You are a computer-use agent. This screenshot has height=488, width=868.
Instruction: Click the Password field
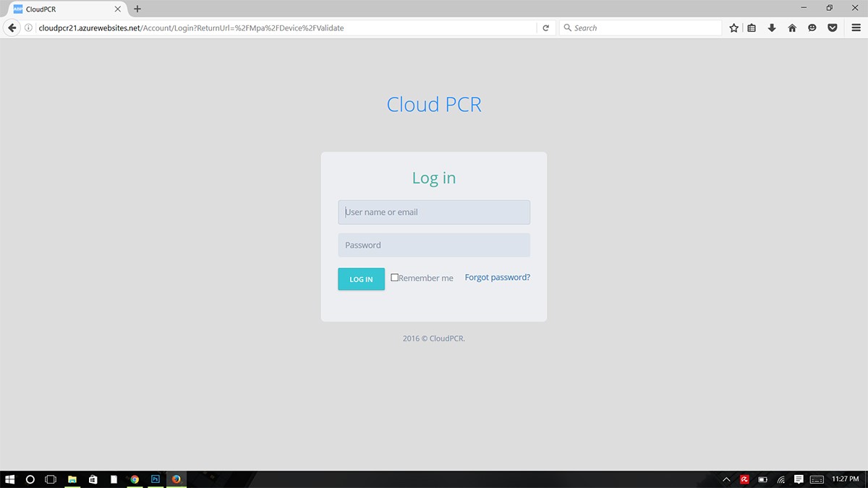434,245
